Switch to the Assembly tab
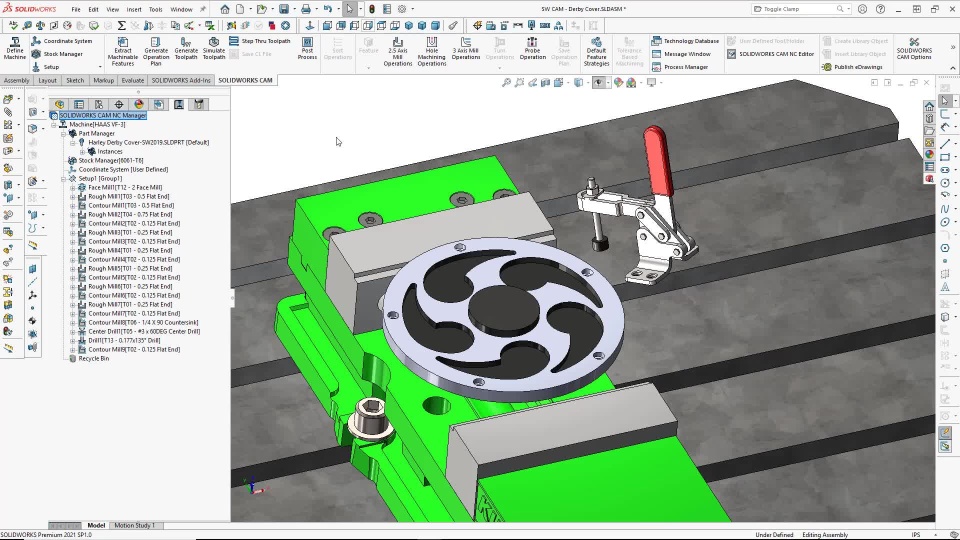 click(17, 80)
